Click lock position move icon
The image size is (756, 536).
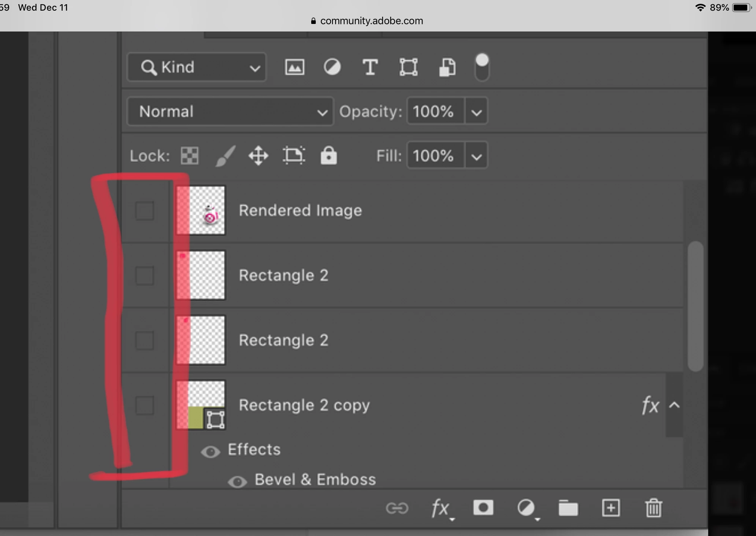258,156
